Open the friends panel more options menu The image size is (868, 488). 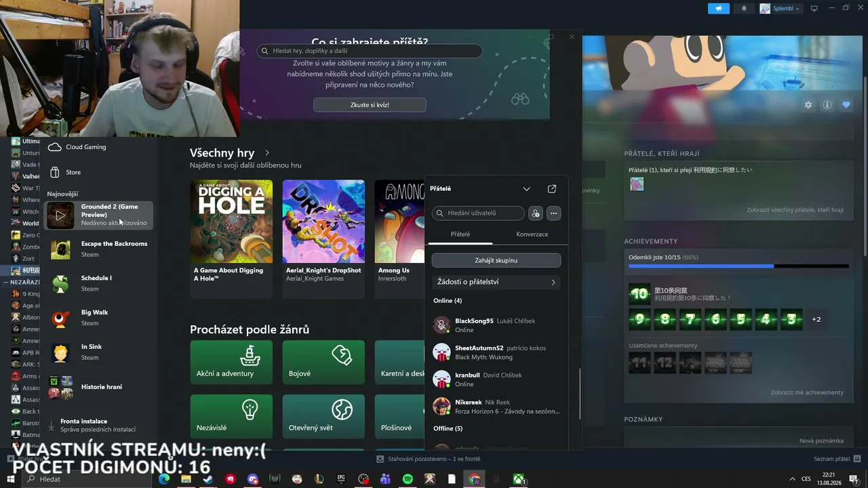click(x=553, y=213)
